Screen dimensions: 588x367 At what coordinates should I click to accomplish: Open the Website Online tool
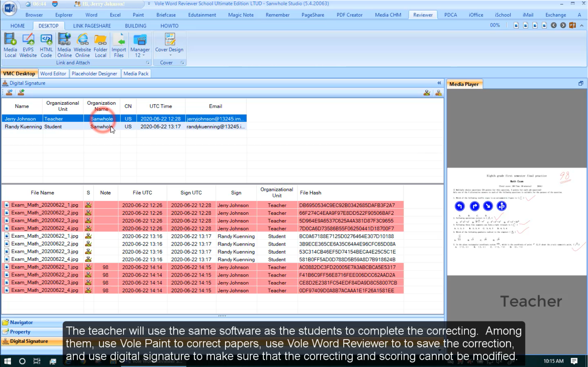(82, 46)
